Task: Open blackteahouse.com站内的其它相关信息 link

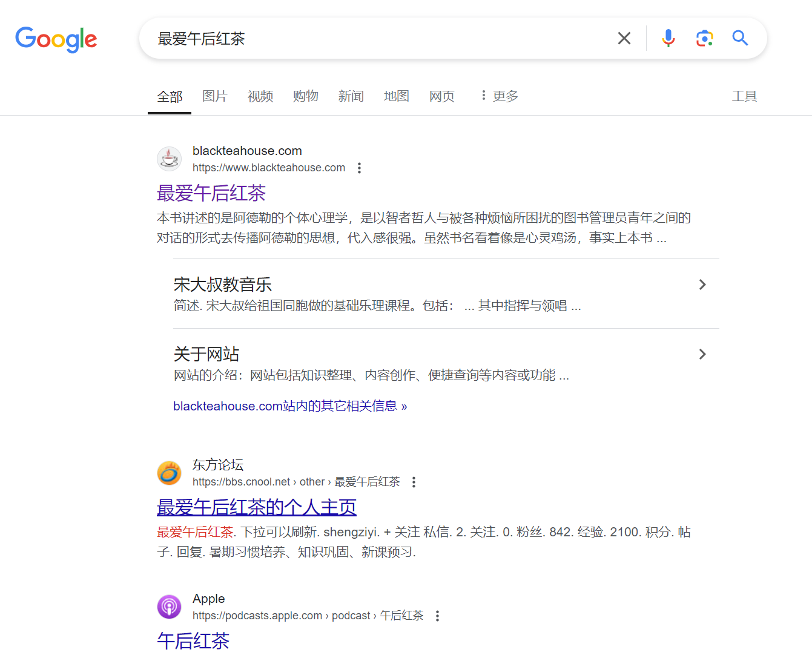Action: click(x=290, y=406)
